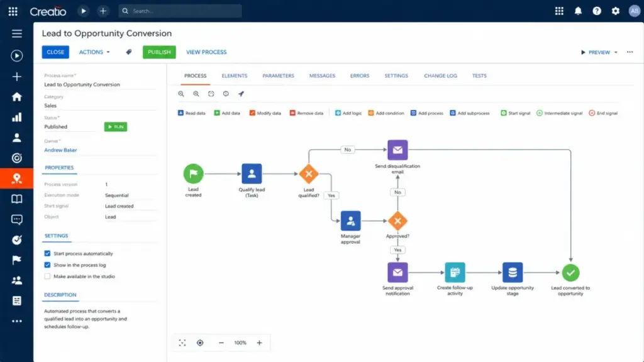Click the 100% zoom level value
Image resolution: width=644 pixels, height=362 pixels.
(240, 343)
